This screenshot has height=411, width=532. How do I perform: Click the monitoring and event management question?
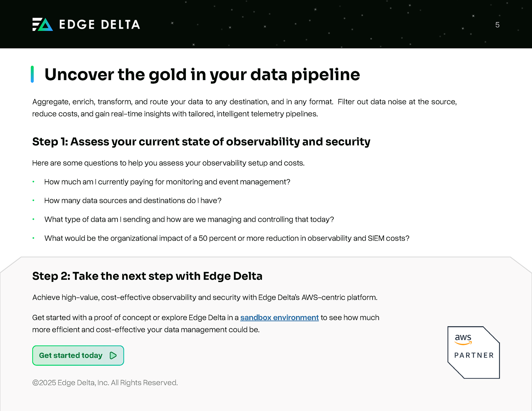(167, 182)
